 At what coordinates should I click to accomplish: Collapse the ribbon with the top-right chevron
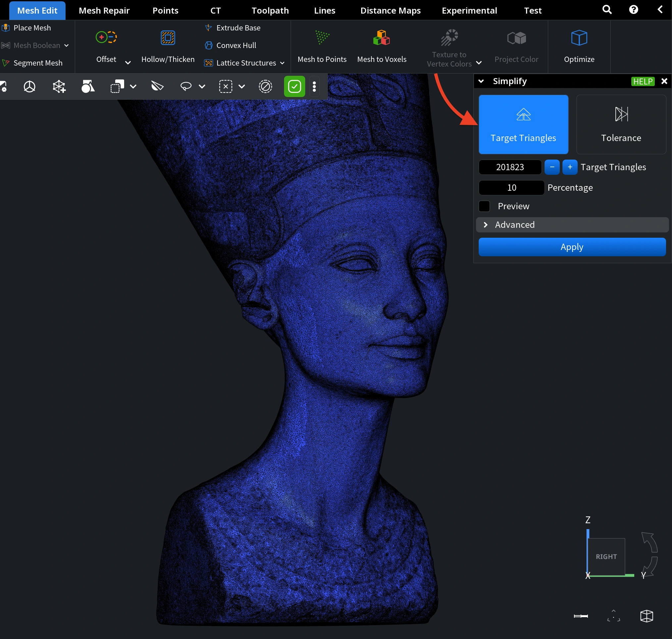pyautogui.click(x=660, y=10)
